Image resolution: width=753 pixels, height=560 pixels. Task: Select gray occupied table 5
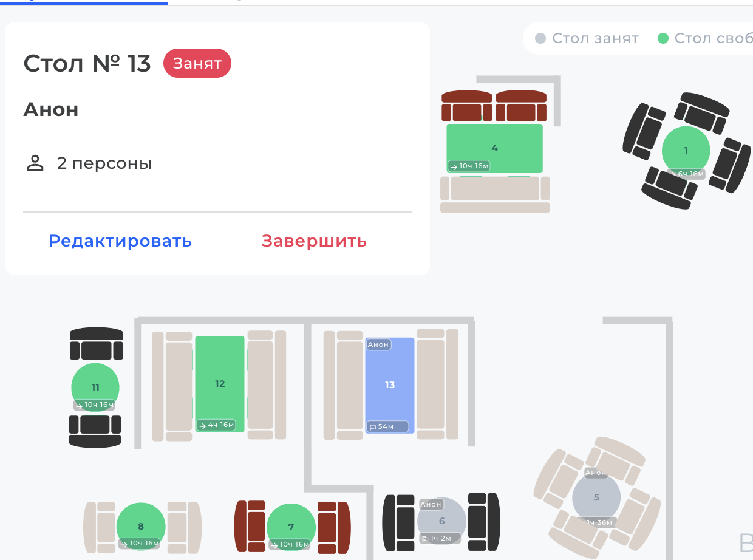(x=596, y=497)
